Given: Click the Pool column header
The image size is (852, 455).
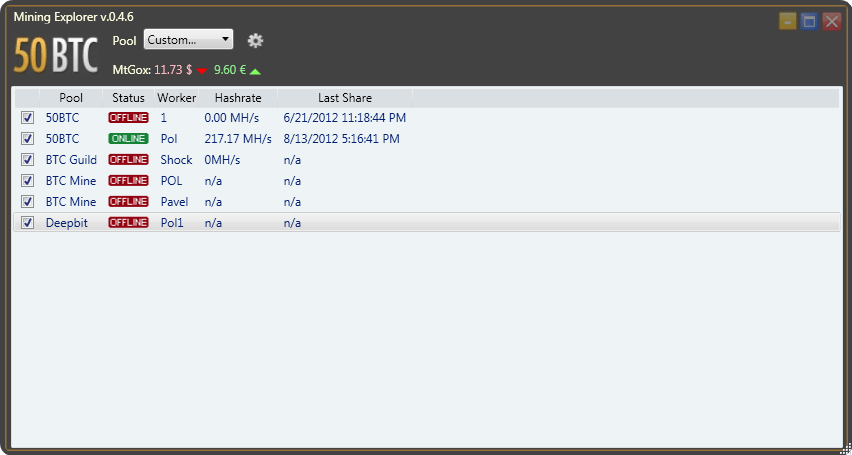Looking at the screenshot, I should tap(71, 98).
